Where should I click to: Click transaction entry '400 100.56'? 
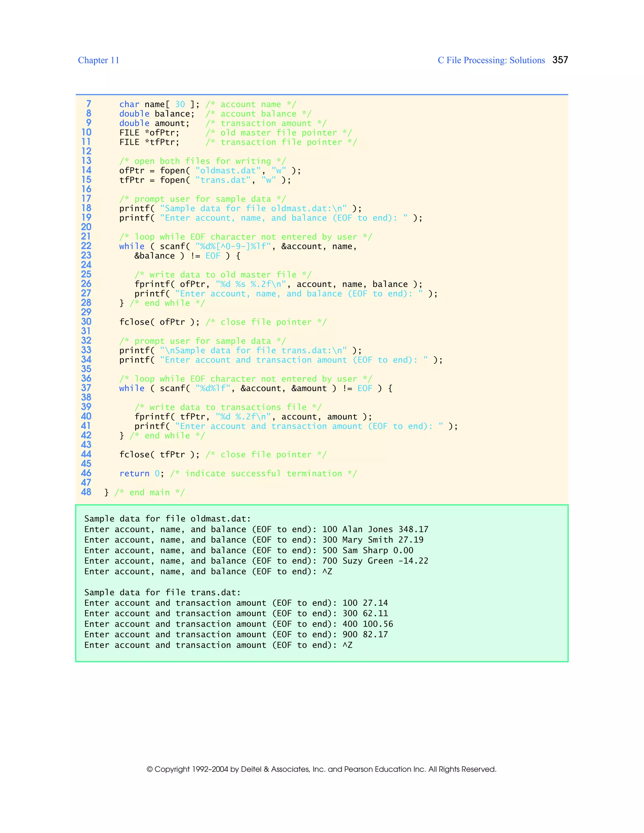(x=368, y=624)
